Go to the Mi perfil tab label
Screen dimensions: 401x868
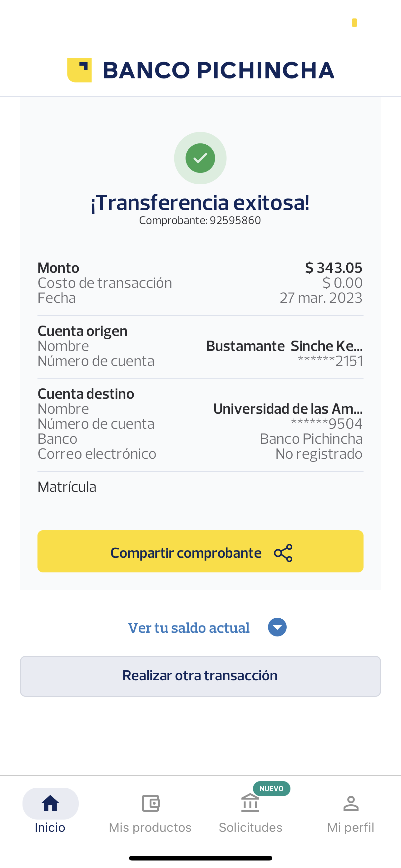[350, 827]
